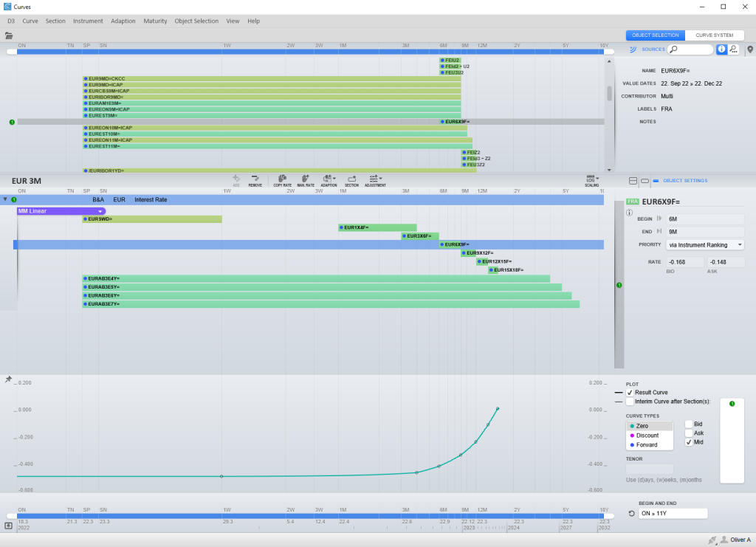Click the Copy Rate toolbar icon
The width and height of the screenshot is (756, 547).
(x=282, y=179)
